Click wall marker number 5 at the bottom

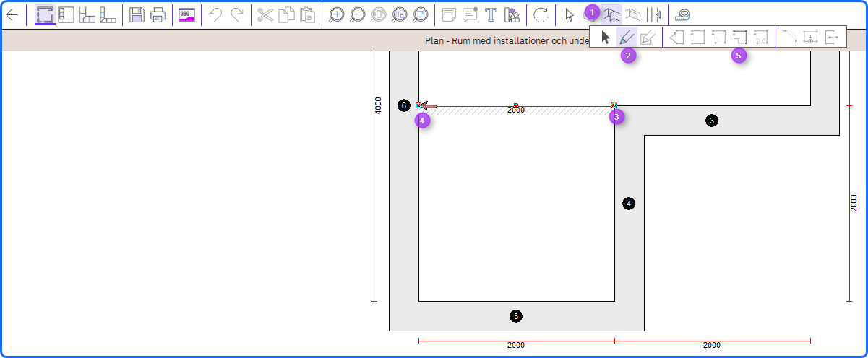[x=515, y=315]
